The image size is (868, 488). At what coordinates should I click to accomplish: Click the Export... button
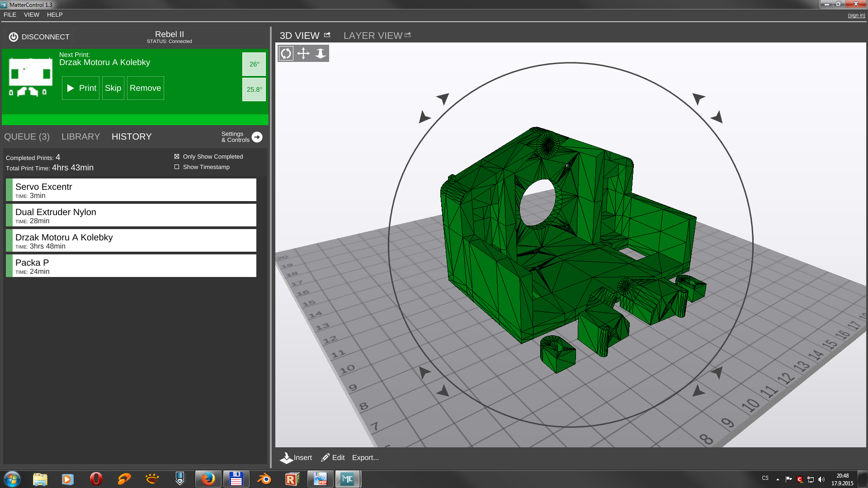coord(365,458)
